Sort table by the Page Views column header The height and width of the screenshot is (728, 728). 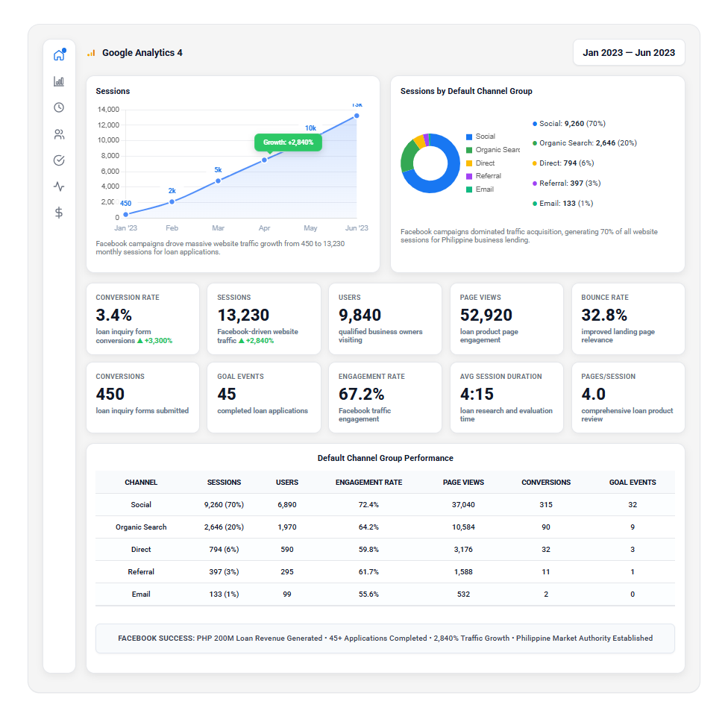(x=463, y=483)
